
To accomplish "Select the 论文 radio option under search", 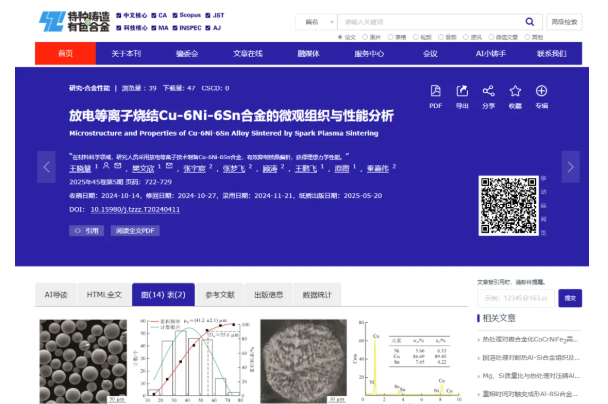I will pyautogui.click(x=341, y=36).
